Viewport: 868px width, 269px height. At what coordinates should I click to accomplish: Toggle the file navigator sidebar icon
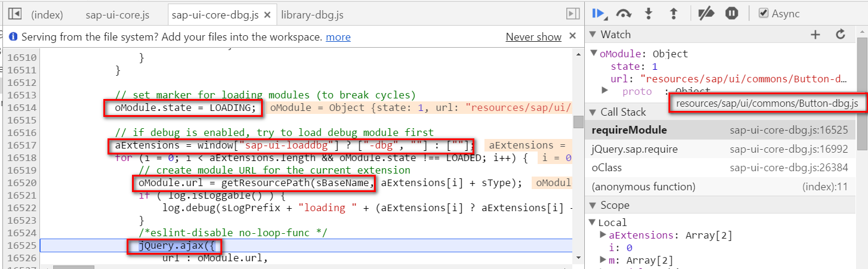pyautogui.click(x=15, y=14)
